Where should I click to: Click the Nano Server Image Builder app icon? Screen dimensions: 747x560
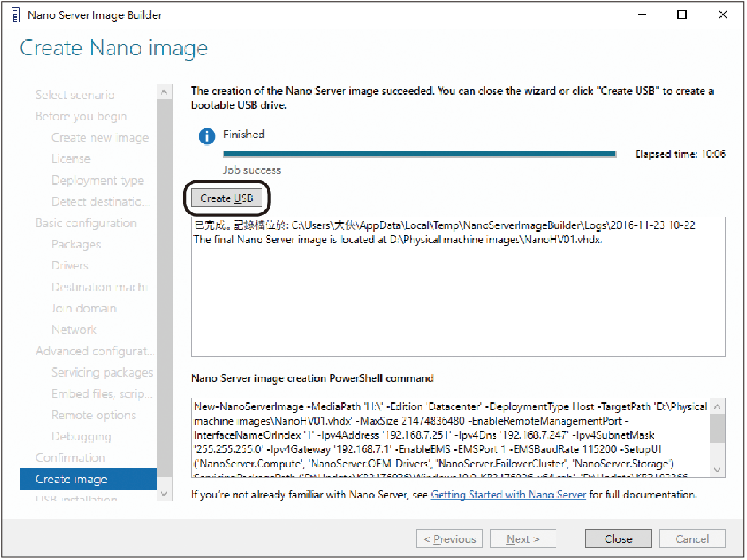(x=15, y=14)
